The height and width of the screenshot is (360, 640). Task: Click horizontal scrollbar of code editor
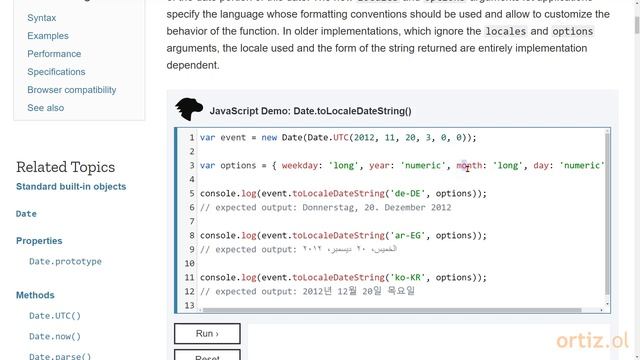pyautogui.click(x=392, y=310)
